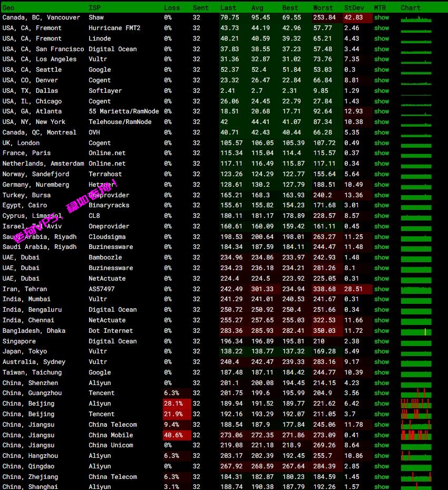Image resolution: width=448 pixels, height=490 pixels.
Task: Show MTR for Los Angeles Vultr
Action: click(x=382, y=59)
